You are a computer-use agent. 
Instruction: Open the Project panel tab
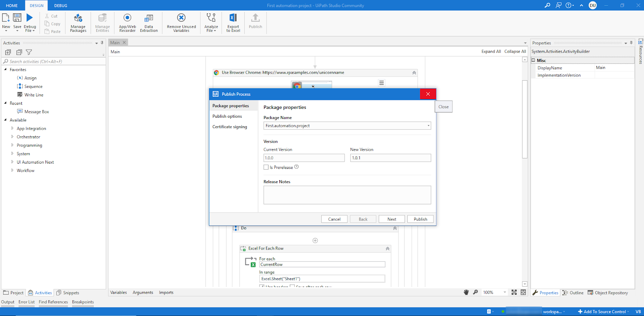pyautogui.click(x=13, y=293)
